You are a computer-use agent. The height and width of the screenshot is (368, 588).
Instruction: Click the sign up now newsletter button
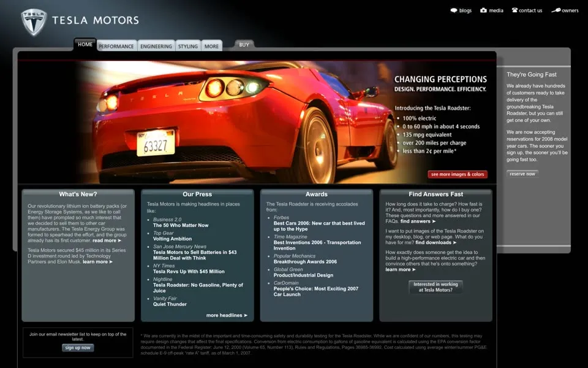78,348
